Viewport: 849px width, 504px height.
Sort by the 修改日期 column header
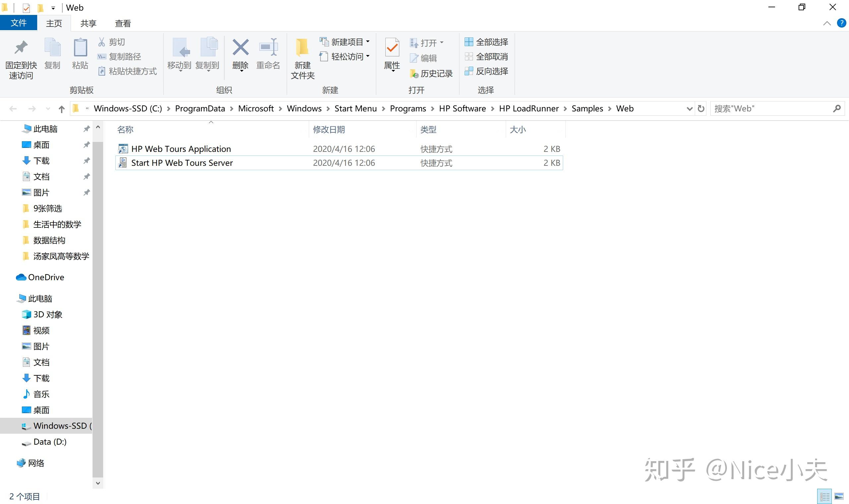[329, 129]
